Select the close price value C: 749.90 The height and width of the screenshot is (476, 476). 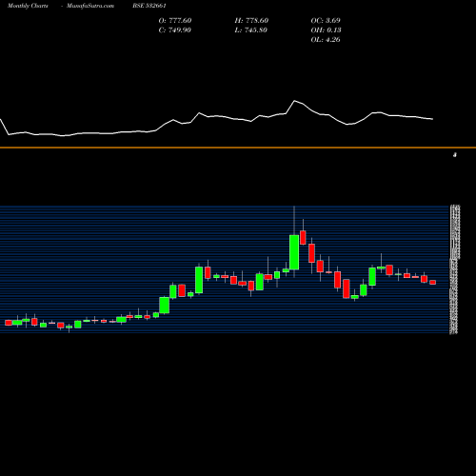(175, 30)
